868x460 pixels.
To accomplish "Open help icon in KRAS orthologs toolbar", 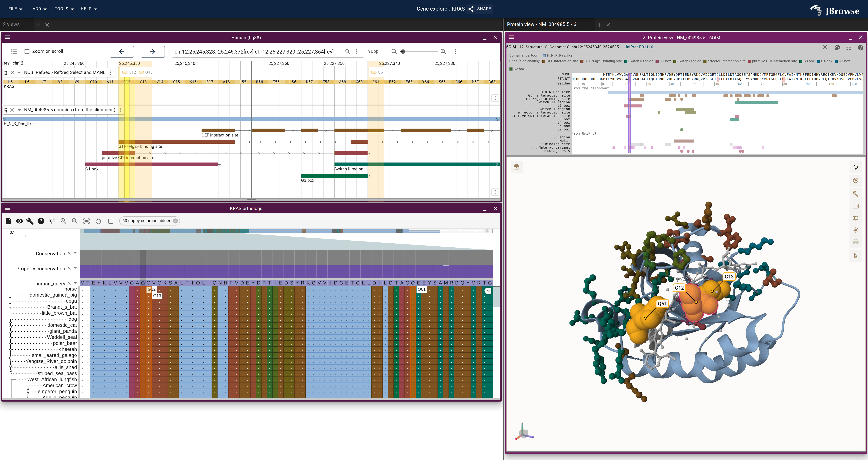I will pyautogui.click(x=41, y=221).
